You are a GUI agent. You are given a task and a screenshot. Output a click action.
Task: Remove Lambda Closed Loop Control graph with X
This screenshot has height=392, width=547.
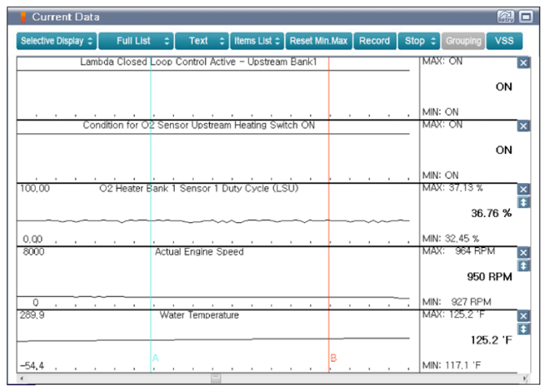click(x=524, y=62)
